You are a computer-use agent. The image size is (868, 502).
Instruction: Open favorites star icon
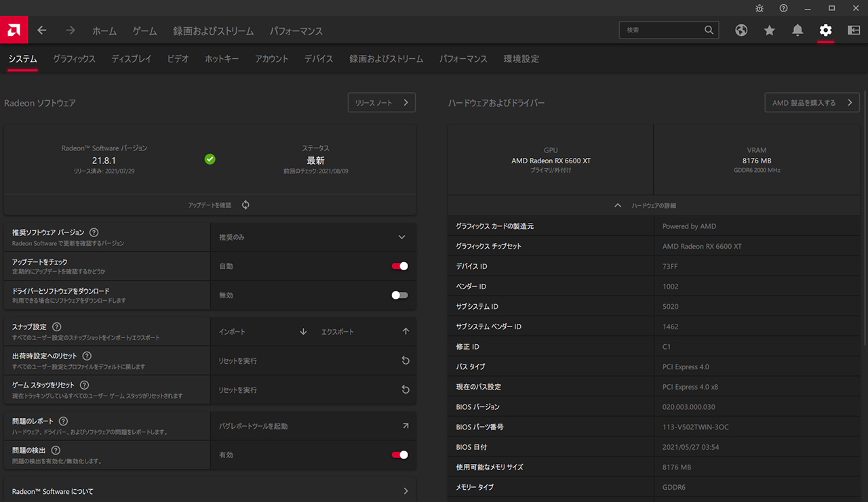point(769,30)
